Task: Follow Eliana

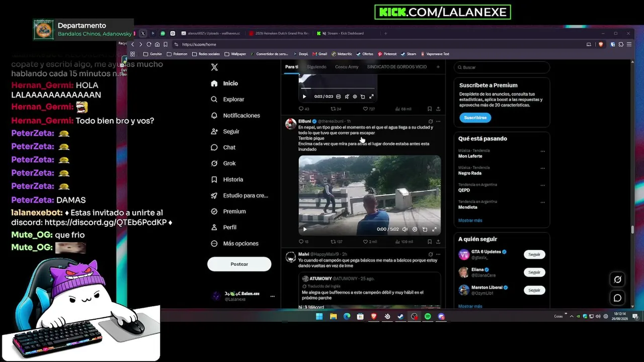Action: coord(534,272)
